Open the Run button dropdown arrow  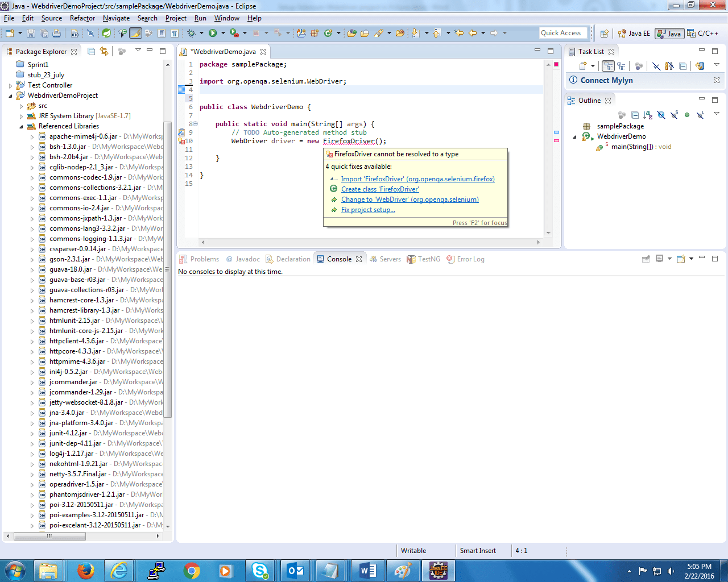(x=222, y=34)
